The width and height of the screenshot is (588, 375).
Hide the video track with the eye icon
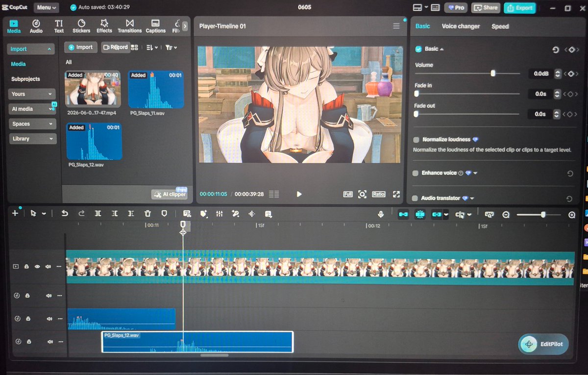pyautogui.click(x=37, y=267)
